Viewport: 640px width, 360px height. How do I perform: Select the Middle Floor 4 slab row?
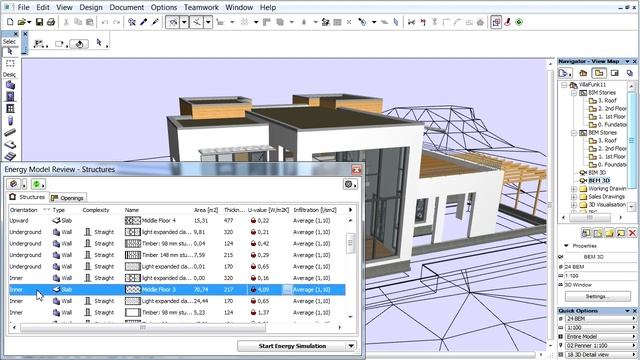click(x=177, y=220)
